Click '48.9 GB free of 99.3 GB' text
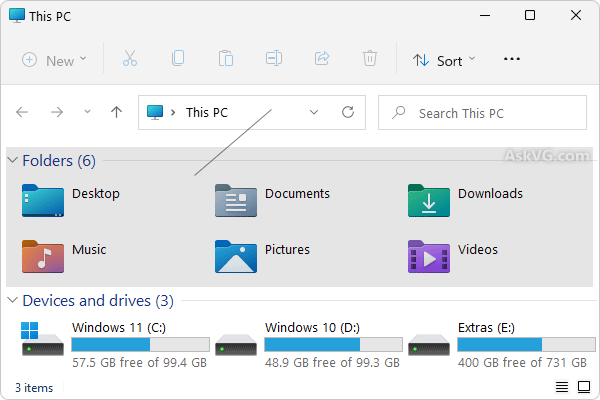This screenshot has width=600, height=400. (332, 362)
